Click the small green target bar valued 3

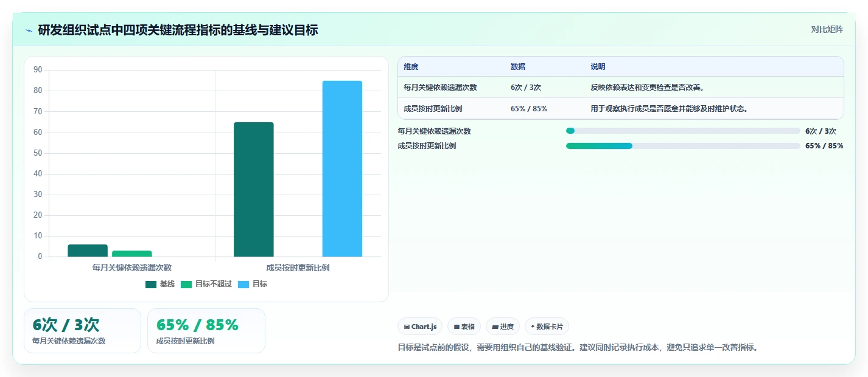tap(132, 254)
